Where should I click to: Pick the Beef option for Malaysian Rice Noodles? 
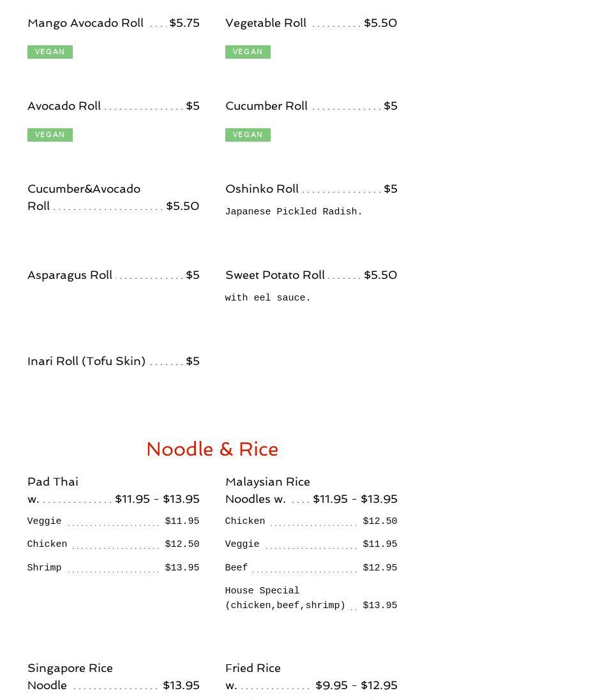236,568
